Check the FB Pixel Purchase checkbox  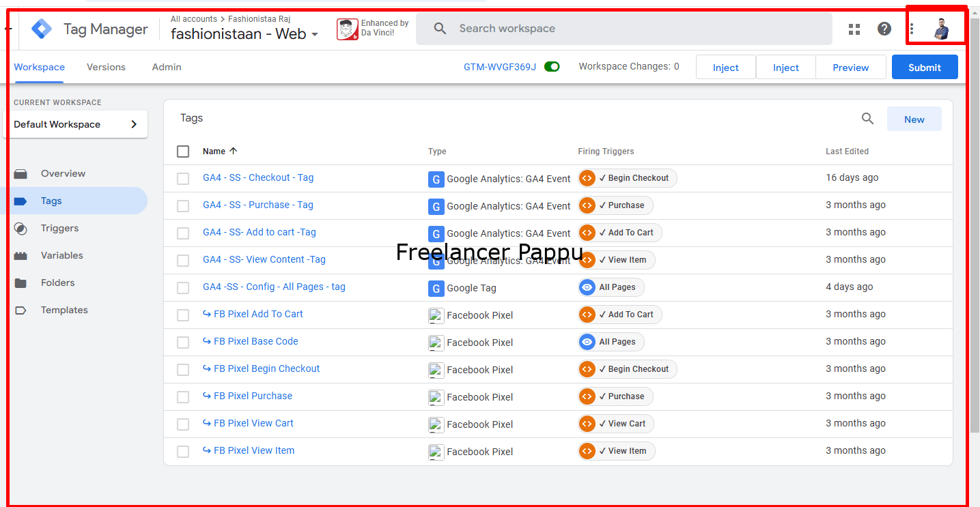pyautogui.click(x=183, y=397)
